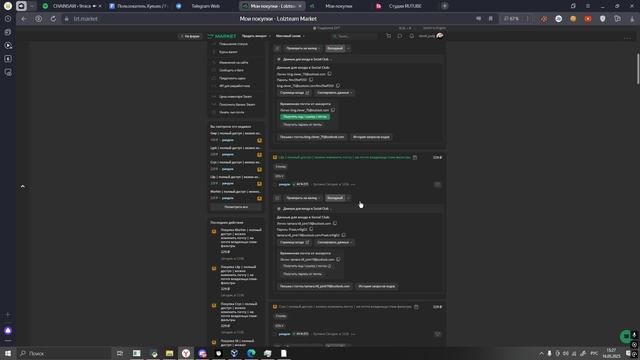Open 'Проверить на валид' dropdown of second purchase
This screenshot has height=360, width=640.
(x=302, y=198)
